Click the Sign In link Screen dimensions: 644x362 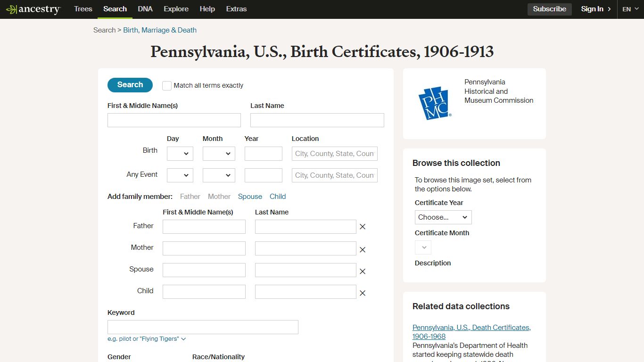[x=596, y=9]
